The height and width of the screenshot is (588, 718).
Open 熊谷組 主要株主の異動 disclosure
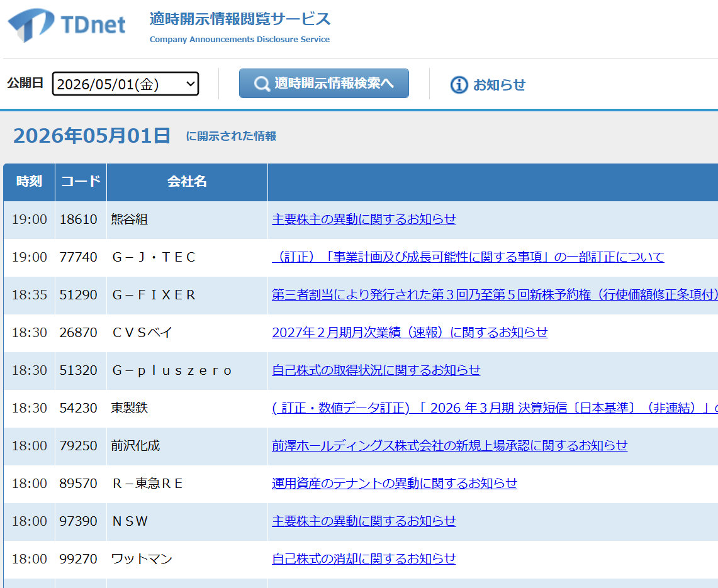(x=364, y=219)
